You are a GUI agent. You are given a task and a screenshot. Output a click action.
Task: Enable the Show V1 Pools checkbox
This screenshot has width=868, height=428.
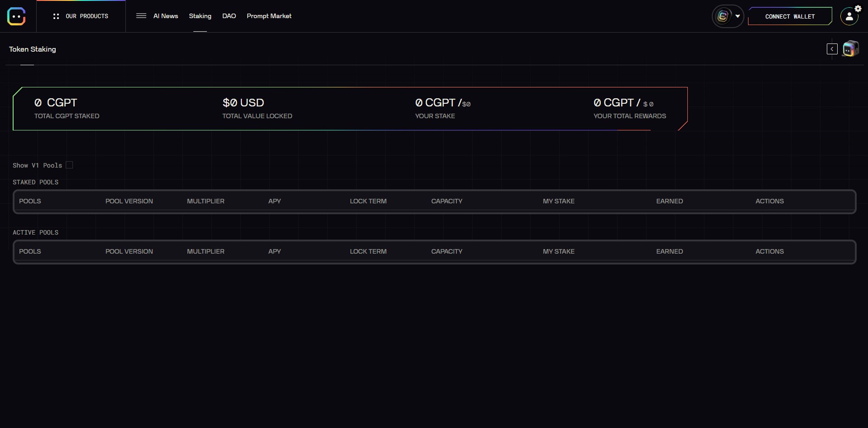coord(69,165)
